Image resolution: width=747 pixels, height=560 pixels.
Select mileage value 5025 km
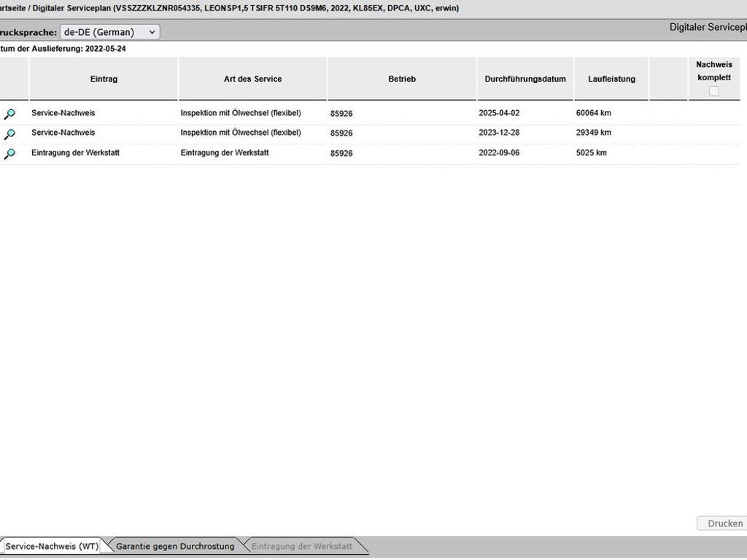(591, 153)
